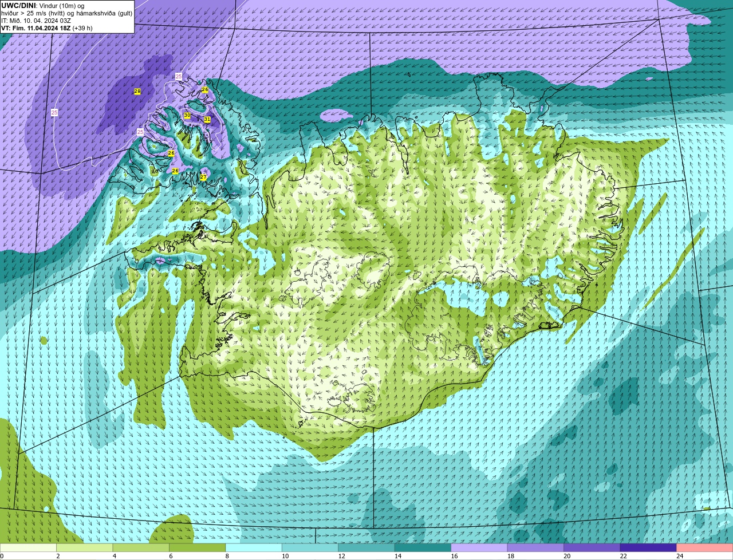Click the scale number 4 under the legend

(x=115, y=556)
